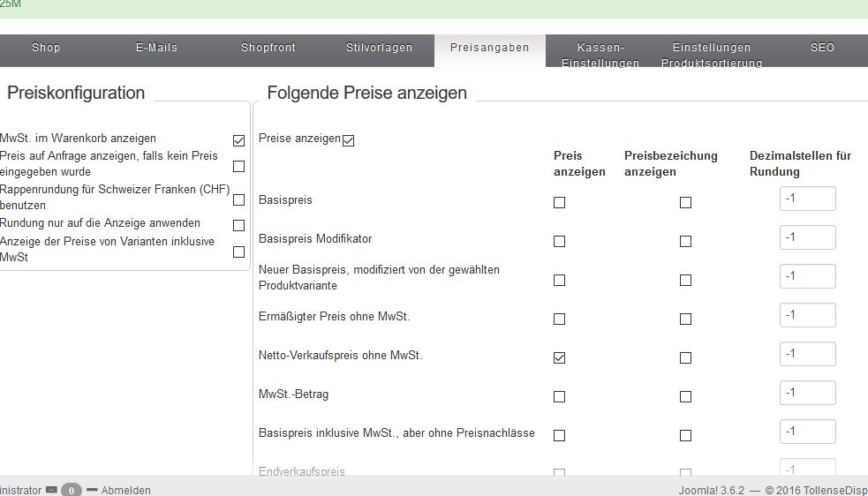Open the Kassen-Einstellungen tab
Image resolution: width=868 pixels, height=496 pixels.
[x=600, y=55]
